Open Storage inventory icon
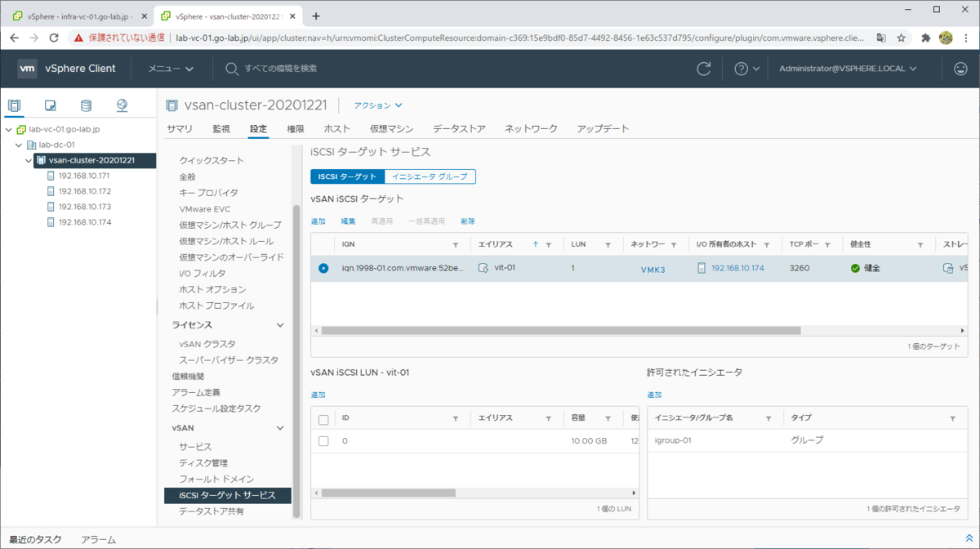Image resolution: width=980 pixels, height=549 pixels. pyautogui.click(x=86, y=105)
